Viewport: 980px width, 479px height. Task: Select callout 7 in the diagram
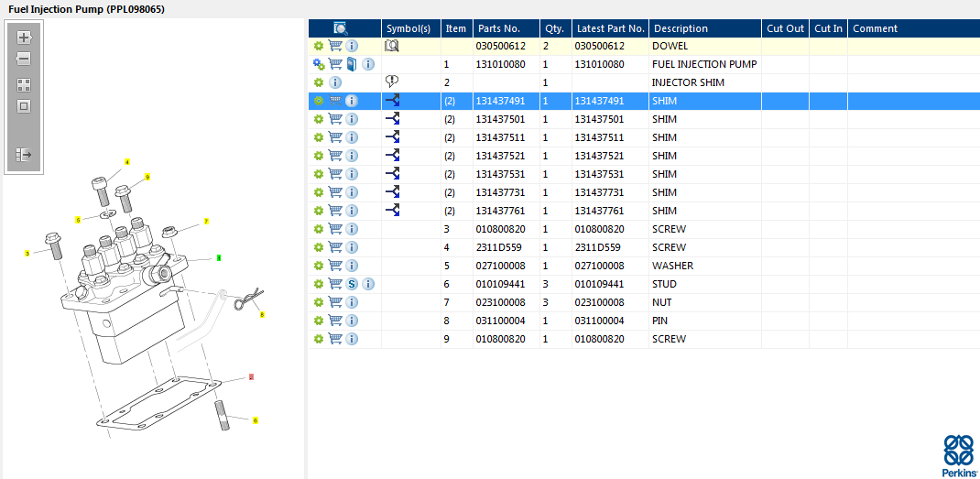(206, 222)
